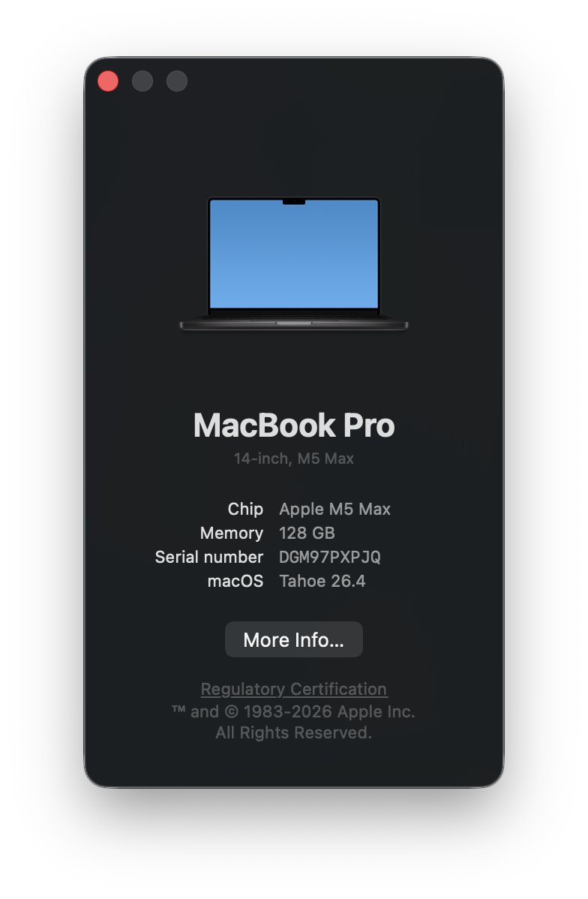Click the 'All Rights Reserved.' text

(x=293, y=732)
